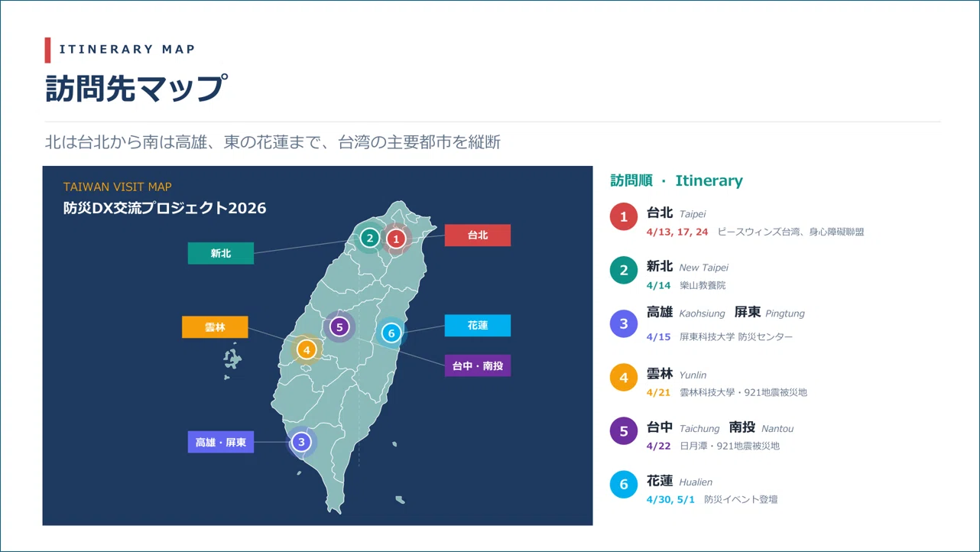Click the Taichung italic label
Viewport: 980px width, 552px height.
(x=699, y=428)
